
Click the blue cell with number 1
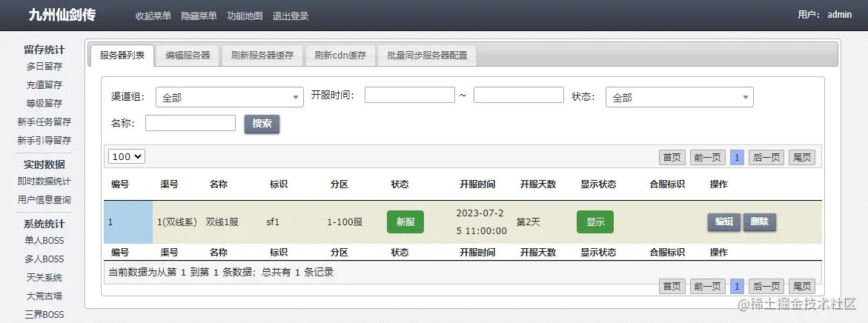pos(128,222)
